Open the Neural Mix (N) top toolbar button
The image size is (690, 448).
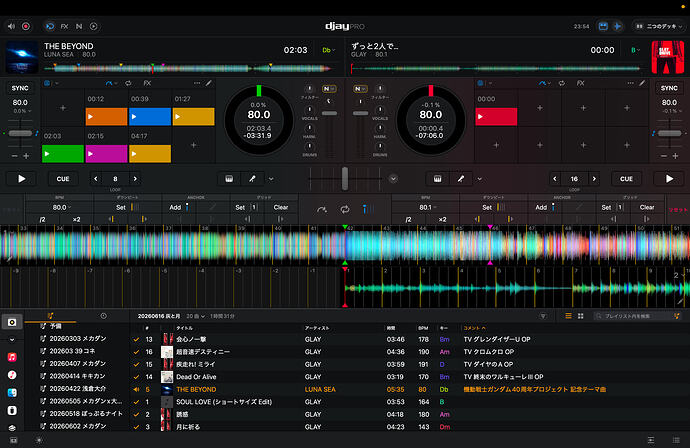point(79,26)
